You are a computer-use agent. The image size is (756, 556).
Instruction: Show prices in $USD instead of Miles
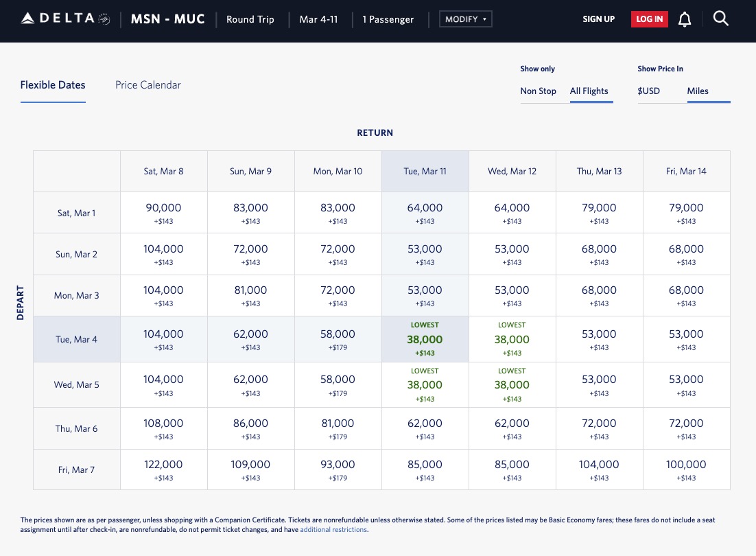(x=648, y=90)
